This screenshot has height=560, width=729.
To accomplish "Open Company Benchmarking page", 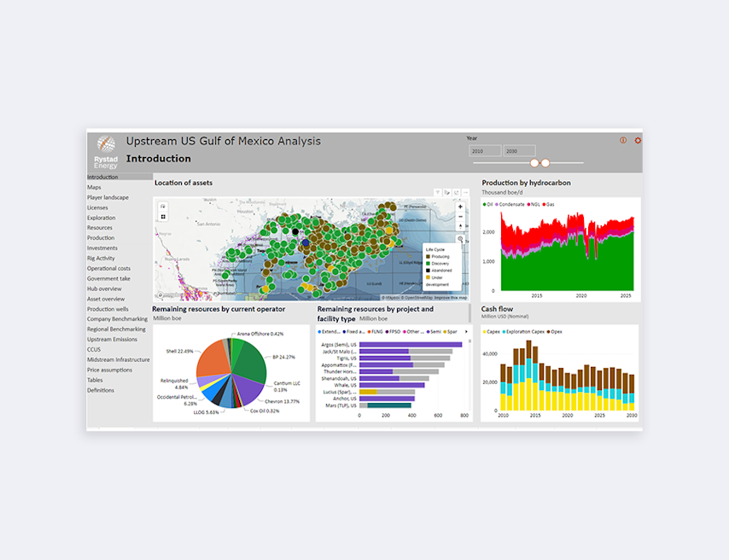I will [117, 319].
